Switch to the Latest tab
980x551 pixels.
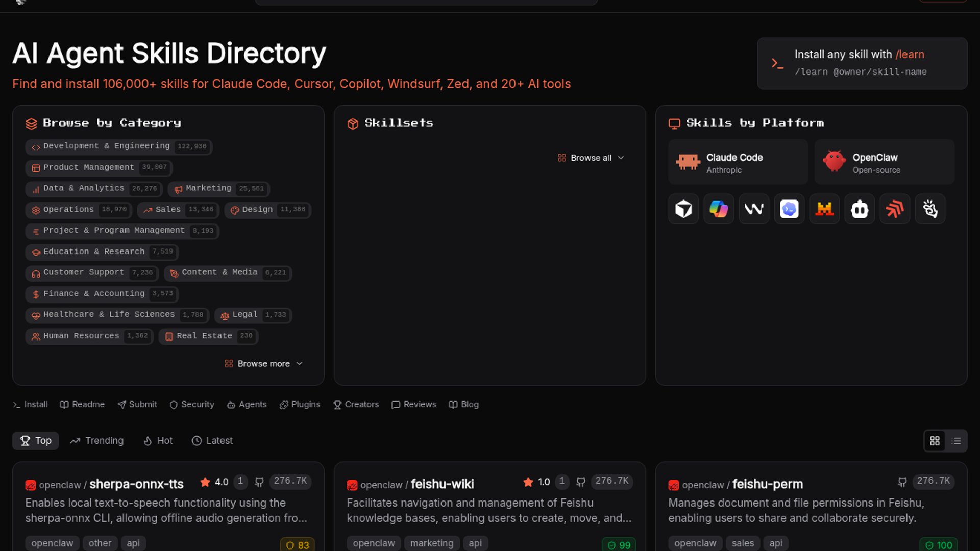[212, 441]
